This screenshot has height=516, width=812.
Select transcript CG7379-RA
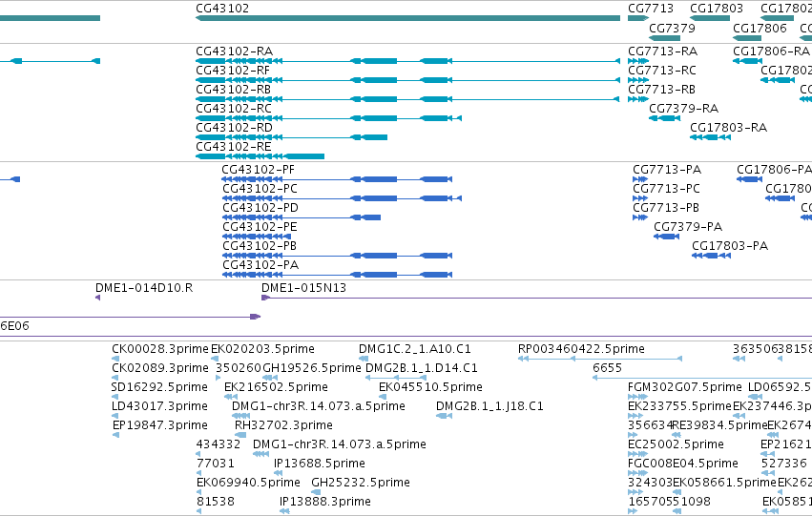tap(683, 109)
